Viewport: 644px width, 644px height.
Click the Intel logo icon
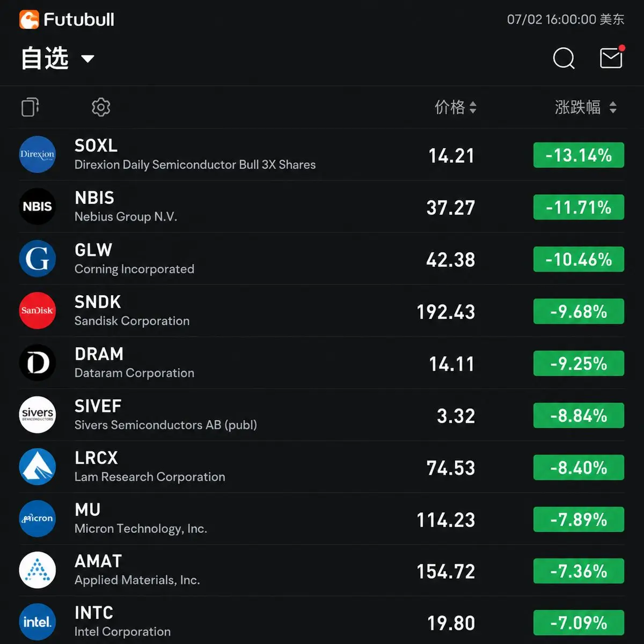(38, 622)
